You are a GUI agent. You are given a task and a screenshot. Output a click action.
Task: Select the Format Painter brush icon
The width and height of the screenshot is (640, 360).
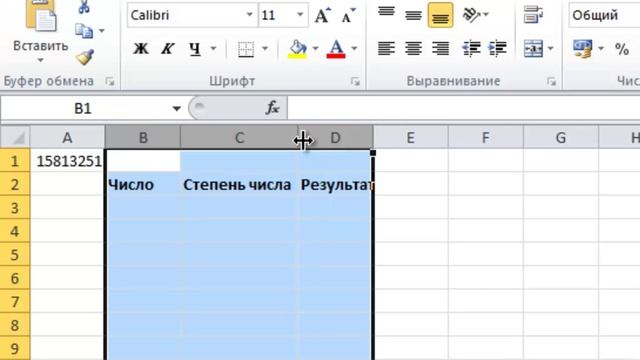click(85, 57)
